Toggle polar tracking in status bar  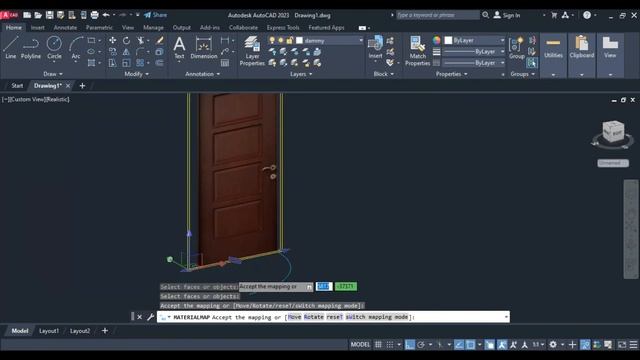421,345
